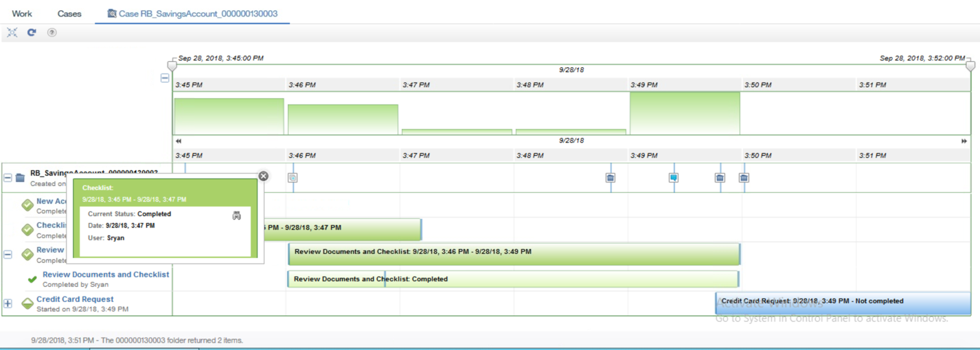The image size is (980, 350).
Task: Click the 3:46 PM document event marker
Action: coord(293,178)
